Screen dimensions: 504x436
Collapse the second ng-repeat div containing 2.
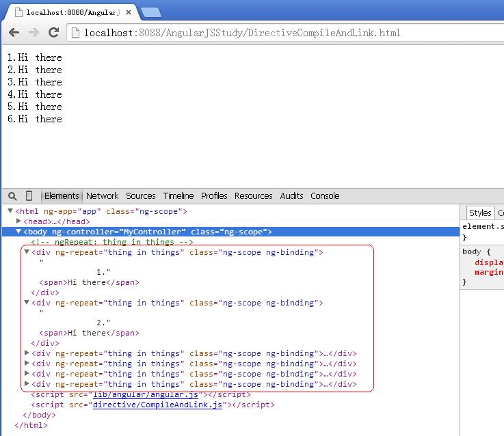coord(27,302)
